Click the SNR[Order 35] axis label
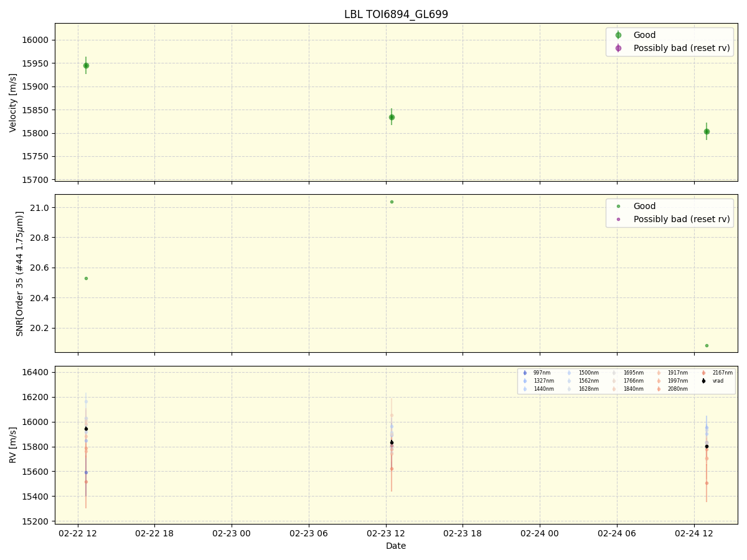The width and height of the screenshot is (747, 560). coord(20,273)
